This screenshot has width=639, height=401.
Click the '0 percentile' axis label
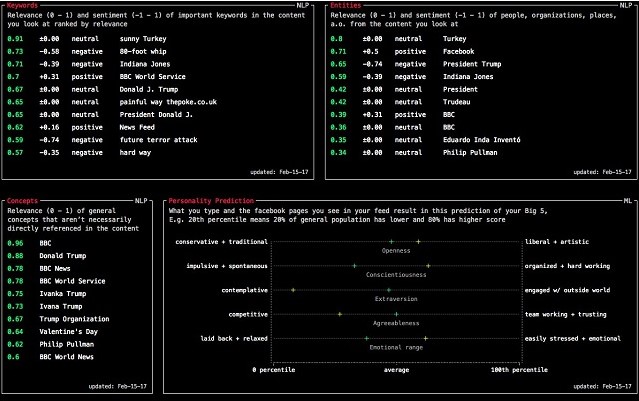[x=273, y=370]
